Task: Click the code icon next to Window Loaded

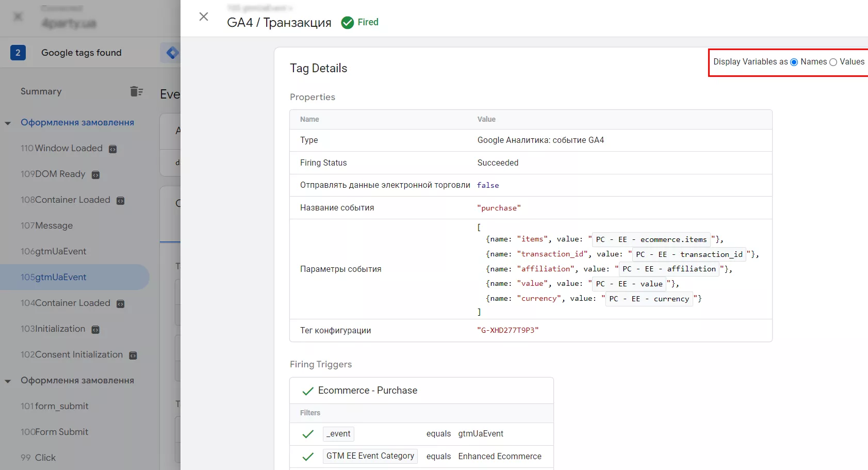Action: click(x=113, y=149)
